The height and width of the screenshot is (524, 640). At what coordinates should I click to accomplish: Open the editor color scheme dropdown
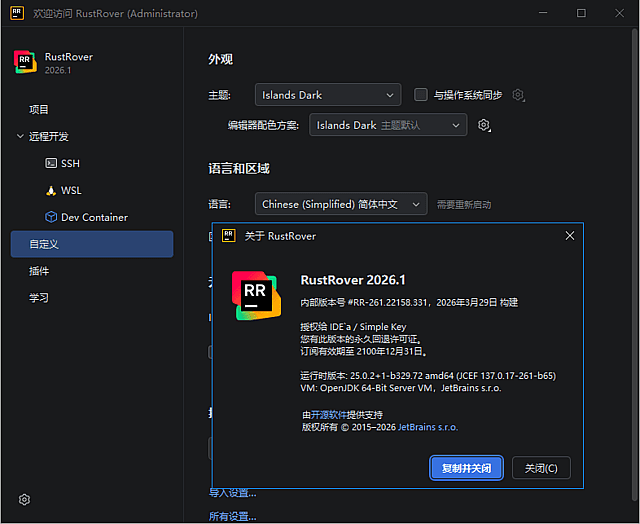(387, 125)
